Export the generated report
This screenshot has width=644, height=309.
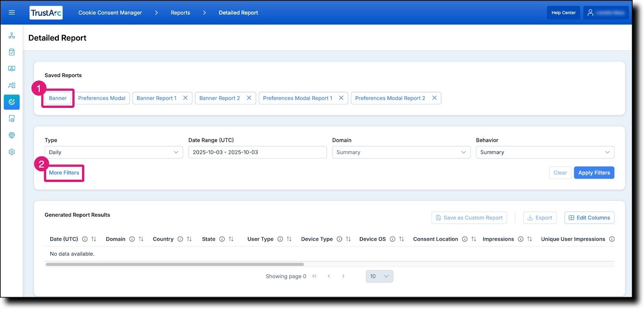540,218
